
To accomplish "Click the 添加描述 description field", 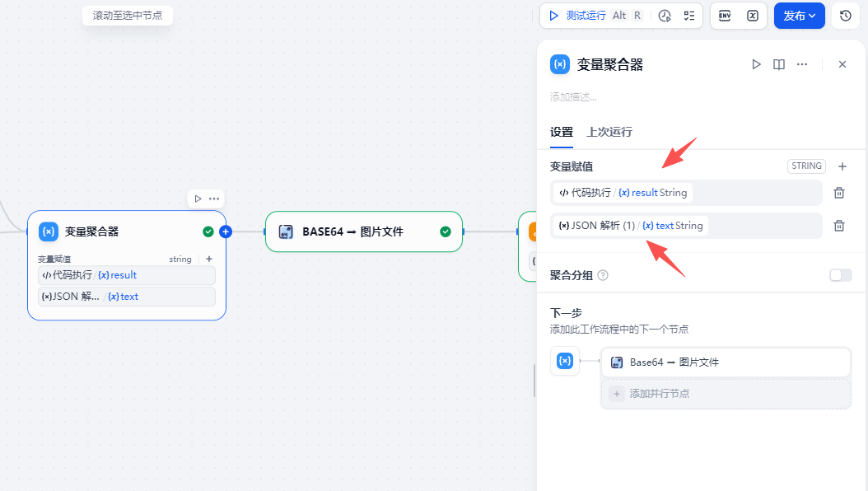I will pos(573,97).
